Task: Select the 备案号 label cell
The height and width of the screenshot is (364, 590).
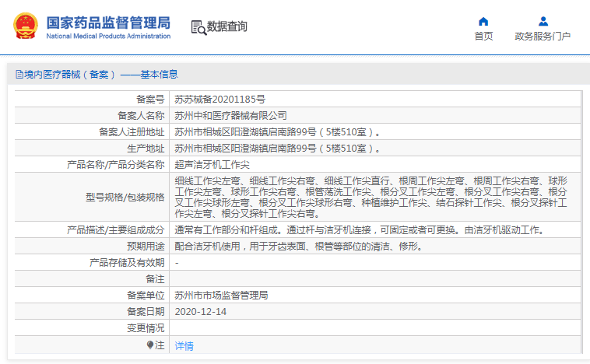Action: click(150, 100)
